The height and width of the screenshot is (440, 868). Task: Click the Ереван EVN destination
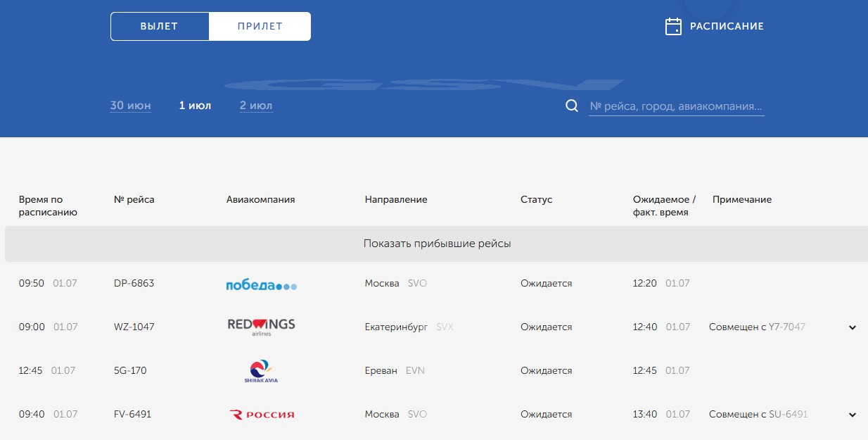click(x=395, y=370)
